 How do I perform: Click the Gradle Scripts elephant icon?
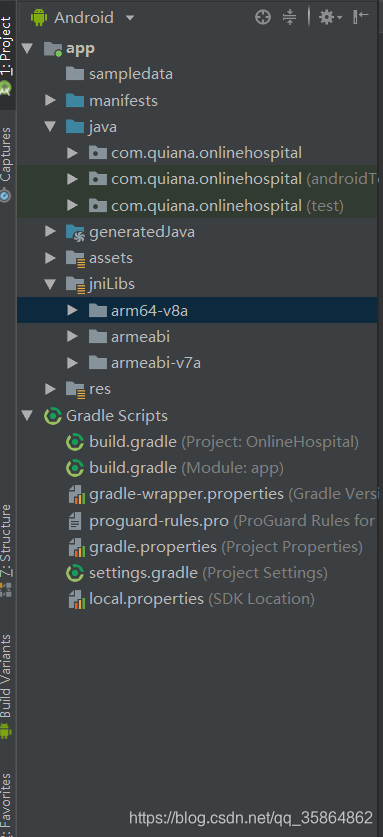click(53, 416)
